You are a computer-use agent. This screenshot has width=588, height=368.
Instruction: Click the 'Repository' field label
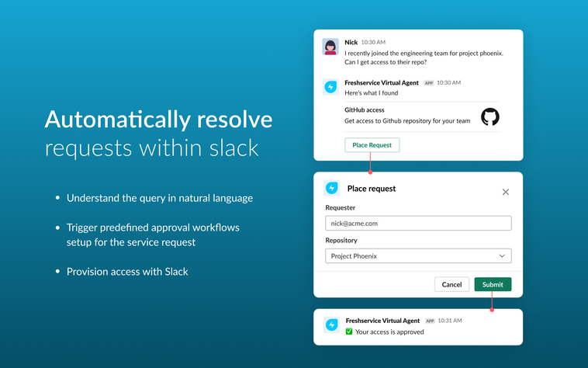(x=341, y=240)
